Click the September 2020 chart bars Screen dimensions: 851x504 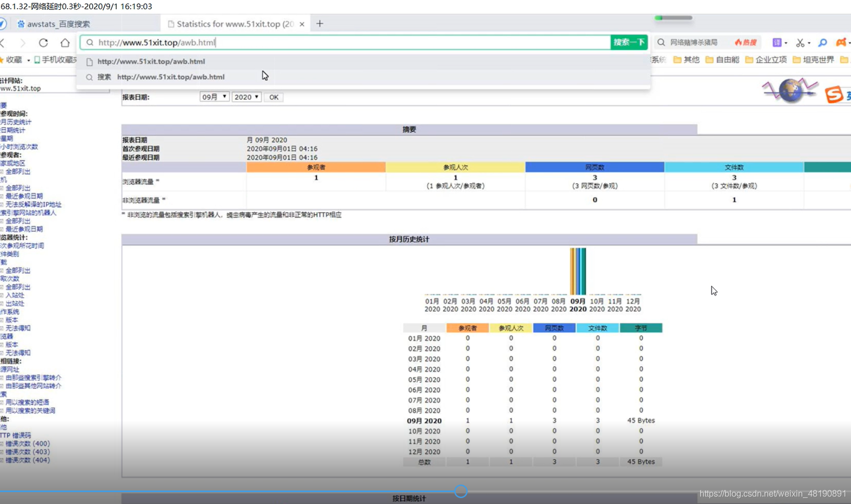[x=578, y=271]
